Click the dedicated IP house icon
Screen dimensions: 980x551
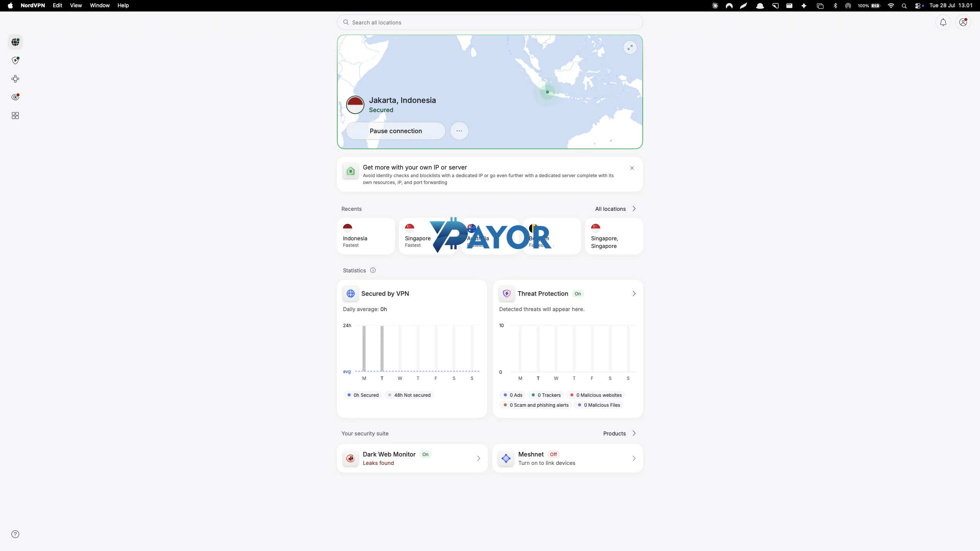(x=350, y=171)
